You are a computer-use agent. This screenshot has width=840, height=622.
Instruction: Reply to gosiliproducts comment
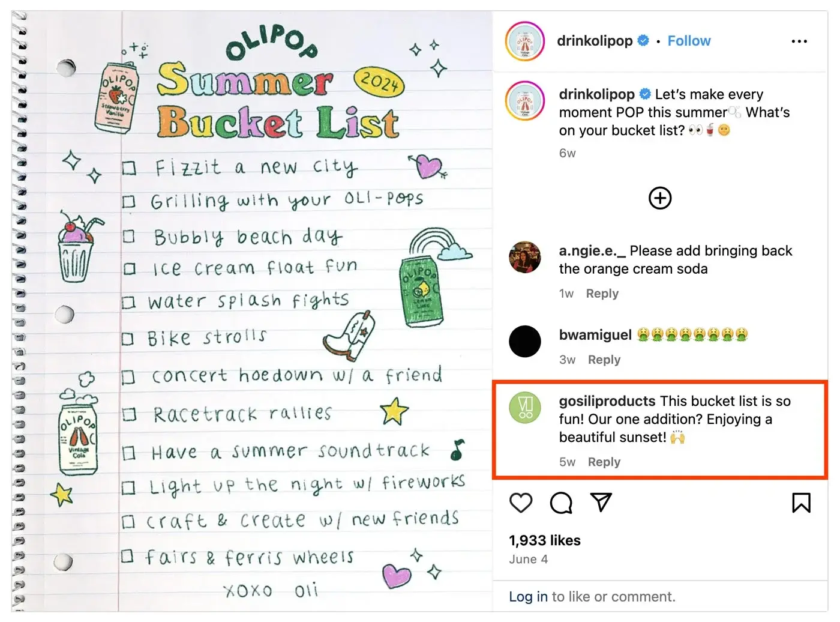click(604, 462)
